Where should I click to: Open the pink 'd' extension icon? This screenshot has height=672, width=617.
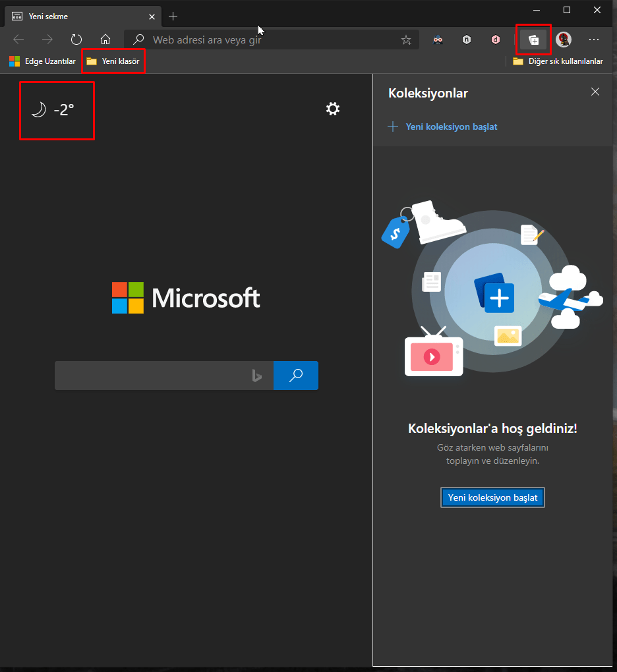(496, 40)
